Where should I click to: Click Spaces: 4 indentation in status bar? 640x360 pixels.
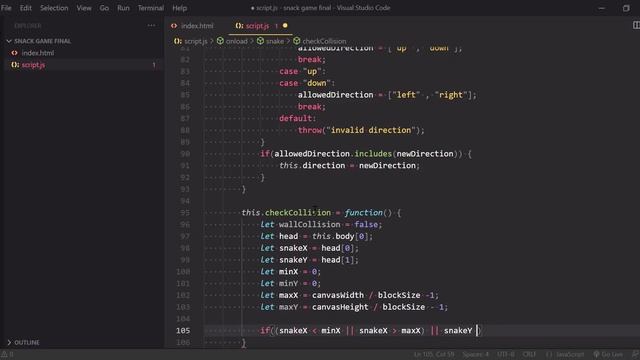click(x=476, y=354)
